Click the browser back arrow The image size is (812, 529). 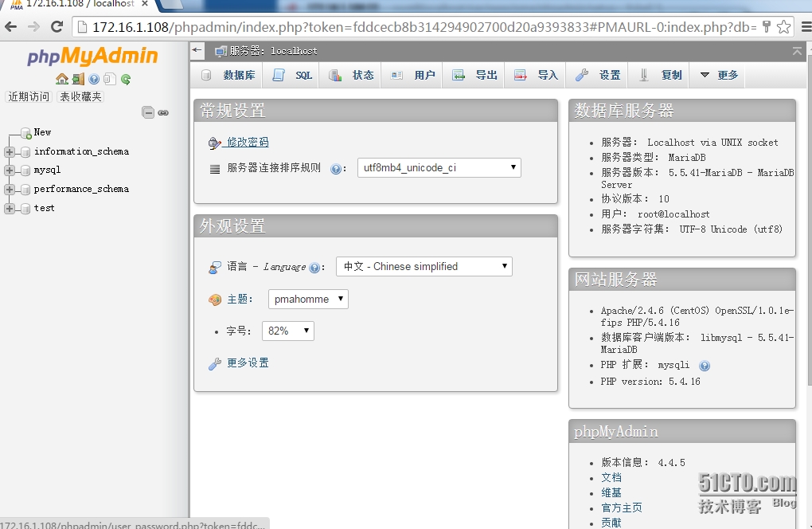[x=11, y=27]
